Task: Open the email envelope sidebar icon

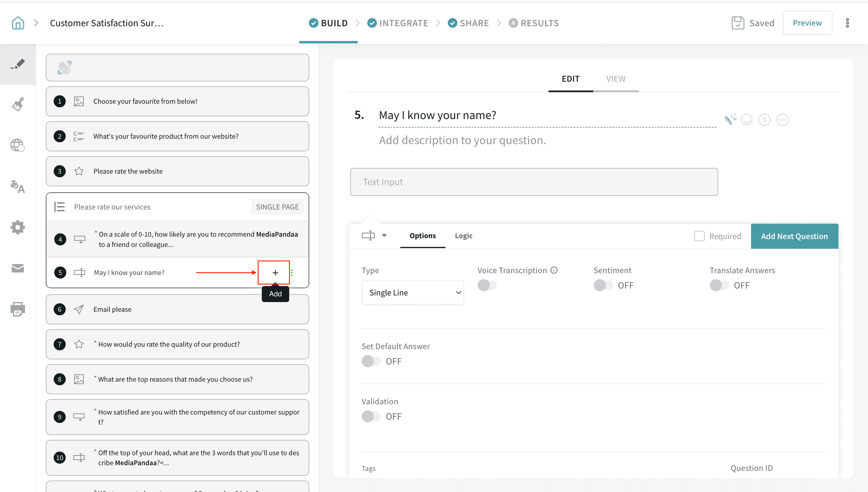Action: pyautogui.click(x=18, y=268)
